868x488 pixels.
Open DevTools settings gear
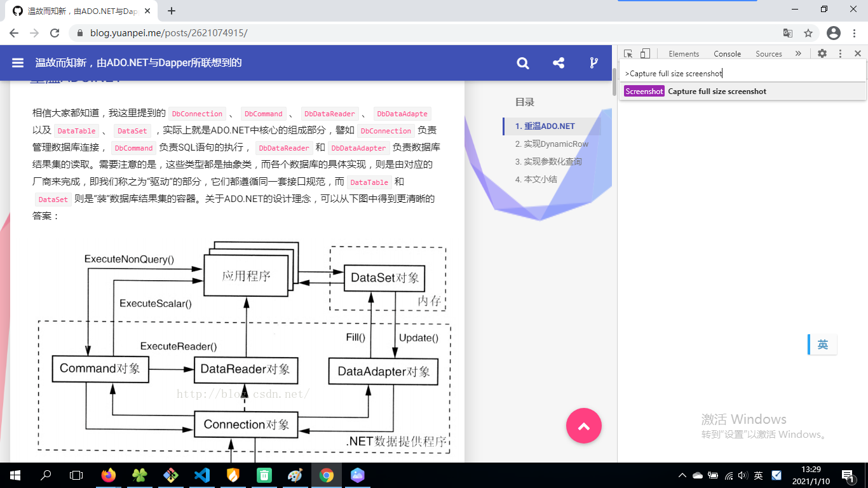pos(822,54)
